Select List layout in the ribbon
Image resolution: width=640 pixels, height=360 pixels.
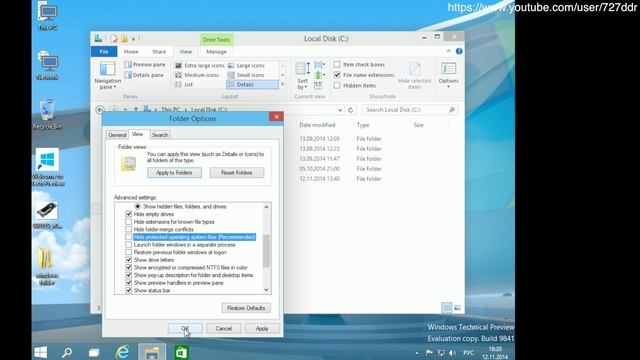(x=184, y=84)
